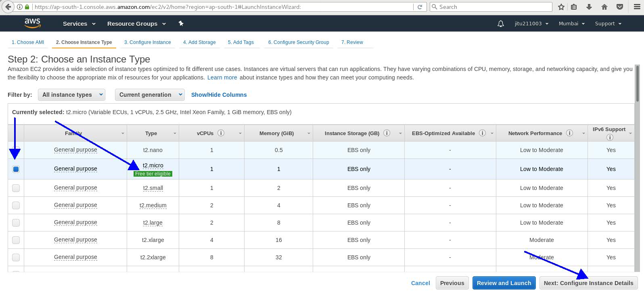Click the info icon next to vCPUs
Viewport: 644px width, 294px height.
point(221,133)
